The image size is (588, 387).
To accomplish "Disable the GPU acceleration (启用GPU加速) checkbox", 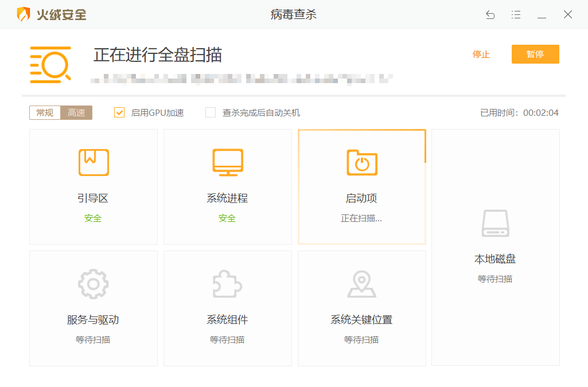I will [119, 112].
